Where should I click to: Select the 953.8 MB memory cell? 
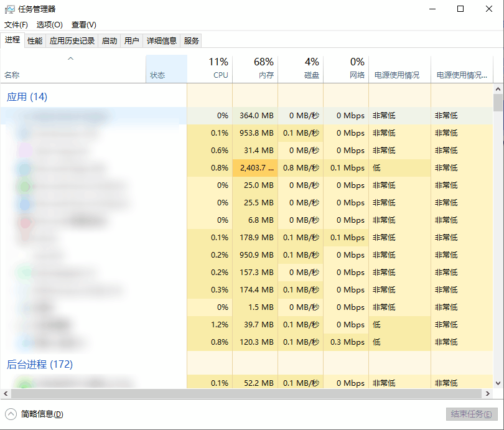pos(255,133)
